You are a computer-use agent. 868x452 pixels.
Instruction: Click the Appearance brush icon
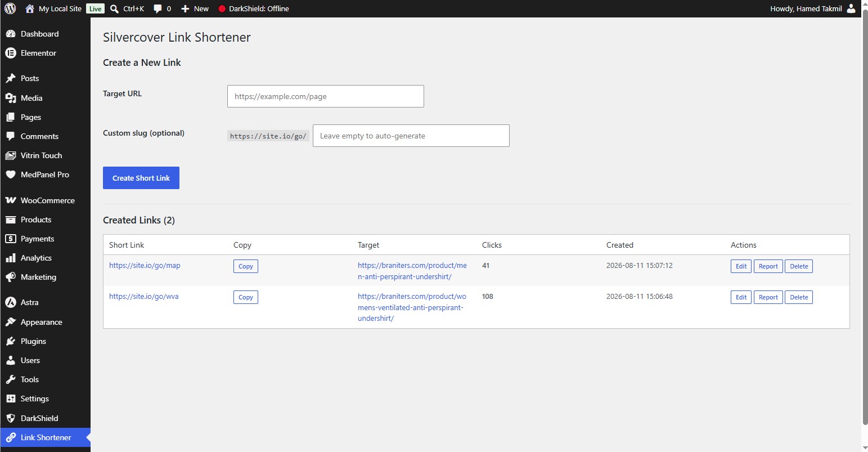(10, 322)
